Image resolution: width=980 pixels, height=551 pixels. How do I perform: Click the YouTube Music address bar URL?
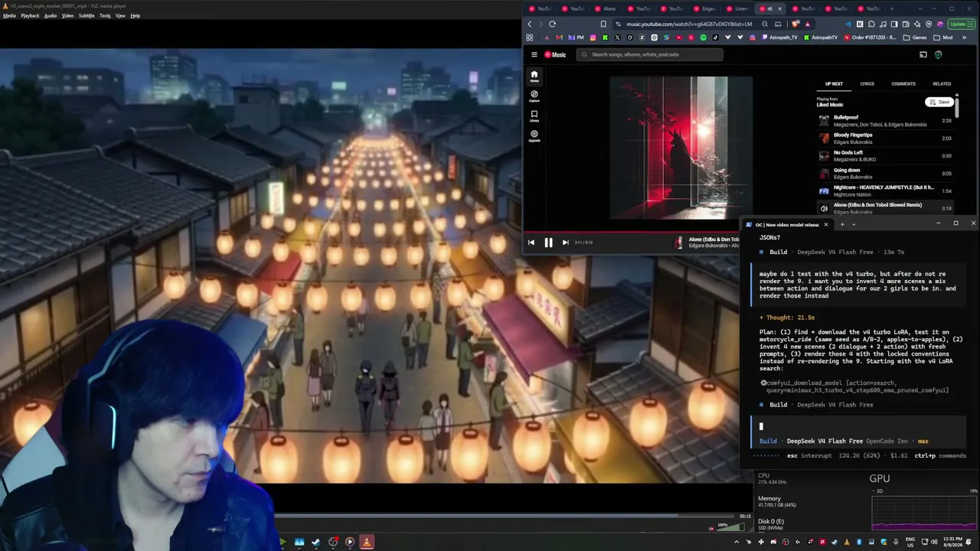(689, 24)
